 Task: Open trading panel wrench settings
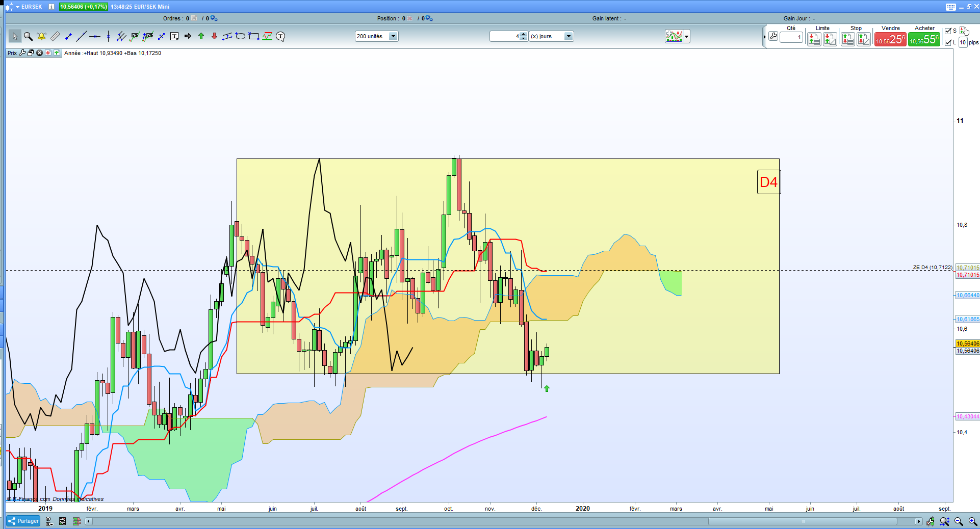click(x=773, y=36)
